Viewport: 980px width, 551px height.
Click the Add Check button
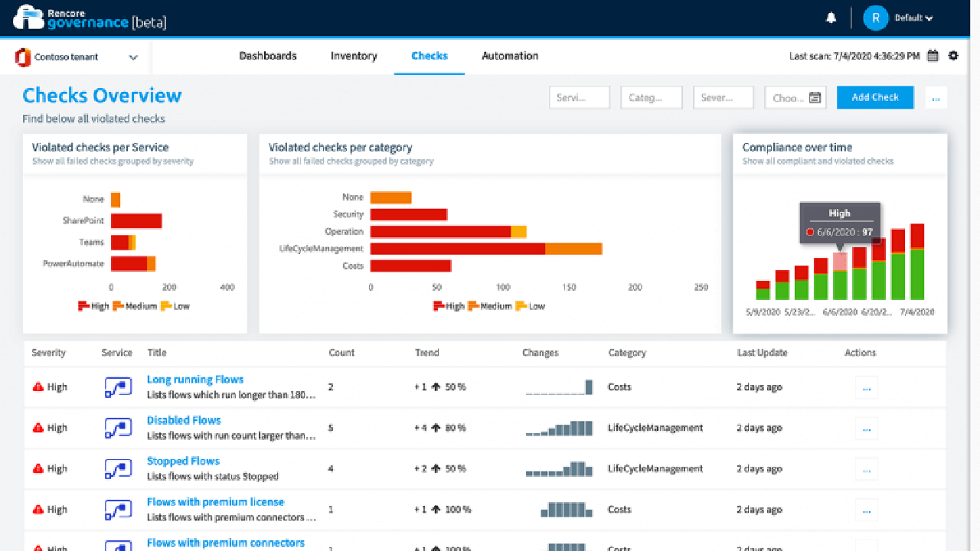(874, 97)
